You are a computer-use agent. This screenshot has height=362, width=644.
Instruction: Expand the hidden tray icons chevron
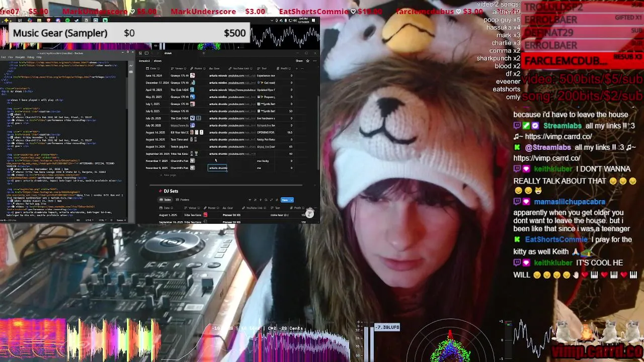tap(272, 20)
